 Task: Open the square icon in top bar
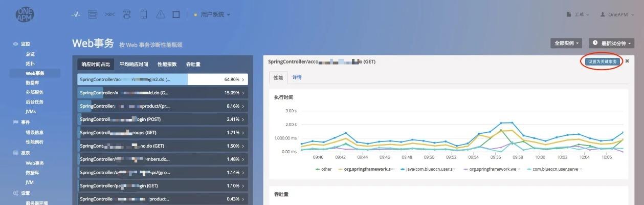[x=176, y=14]
